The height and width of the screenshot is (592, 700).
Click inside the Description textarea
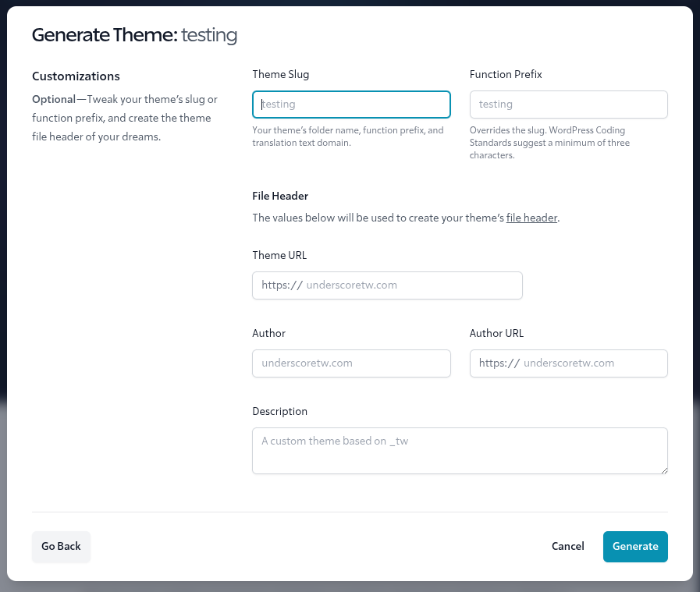(460, 451)
